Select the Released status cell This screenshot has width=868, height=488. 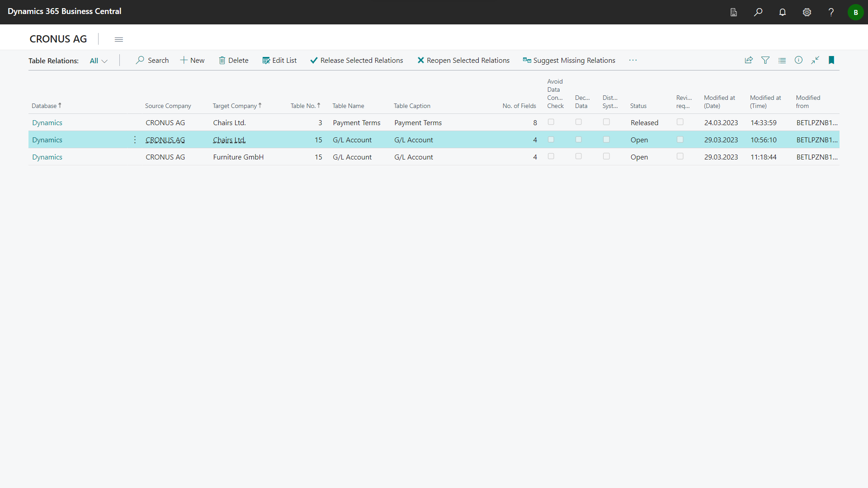tap(644, 123)
